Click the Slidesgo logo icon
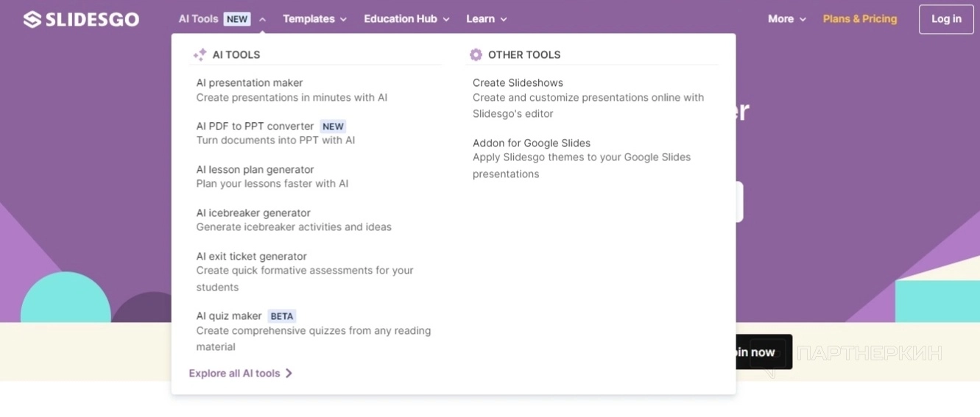The image size is (980, 417). [32, 19]
